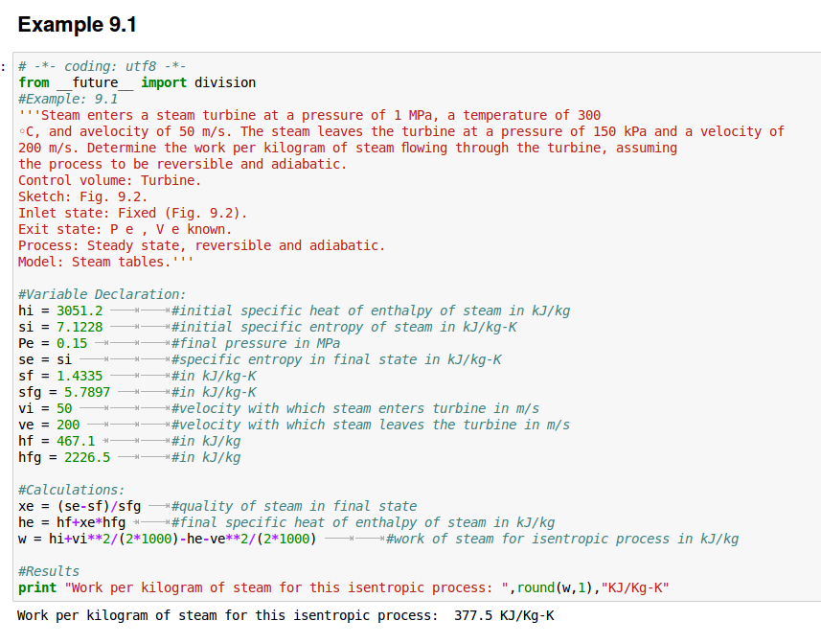
Task: Click the value 7.1228 in si assignment
Action: (80, 327)
